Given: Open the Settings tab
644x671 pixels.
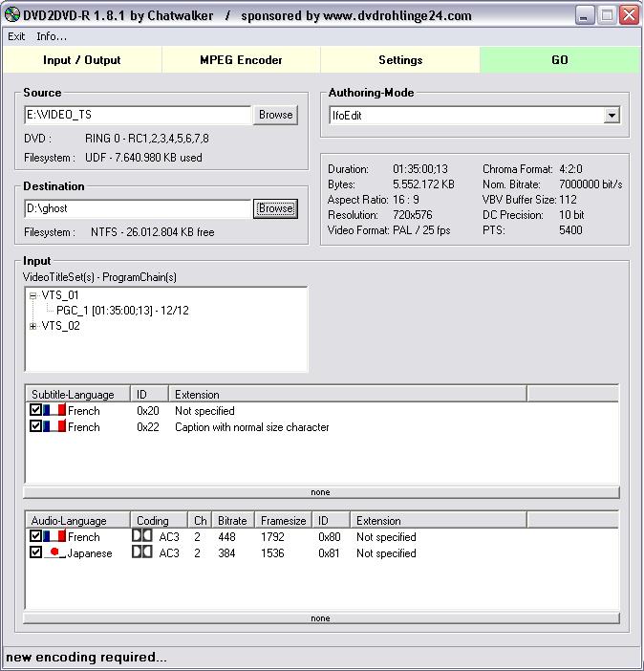Looking at the screenshot, I should click(400, 60).
